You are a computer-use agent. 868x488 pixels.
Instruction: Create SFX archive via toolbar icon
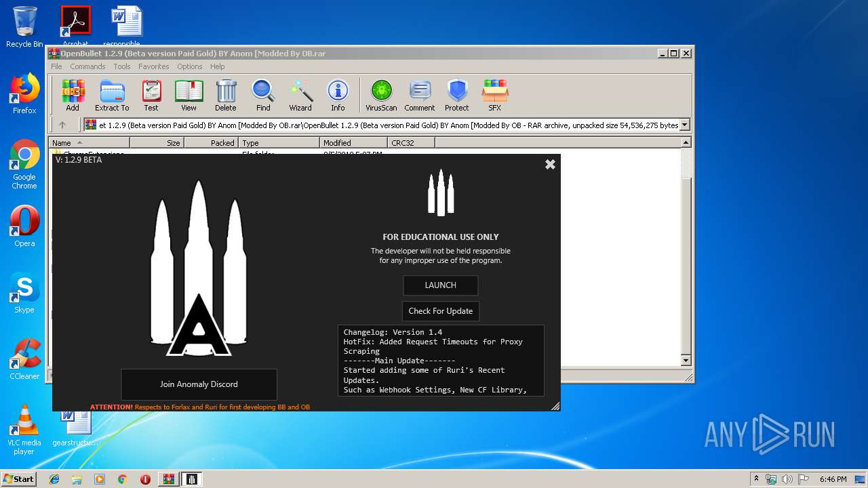(495, 96)
